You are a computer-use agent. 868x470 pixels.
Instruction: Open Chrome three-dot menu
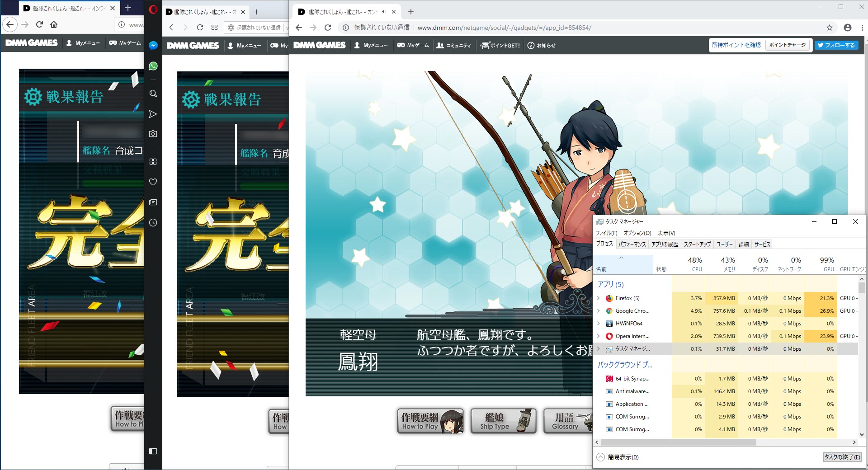click(863, 28)
